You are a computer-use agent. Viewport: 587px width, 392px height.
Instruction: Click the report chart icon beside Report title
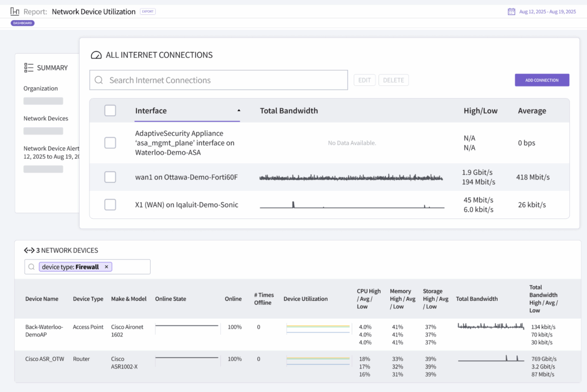tap(14, 11)
